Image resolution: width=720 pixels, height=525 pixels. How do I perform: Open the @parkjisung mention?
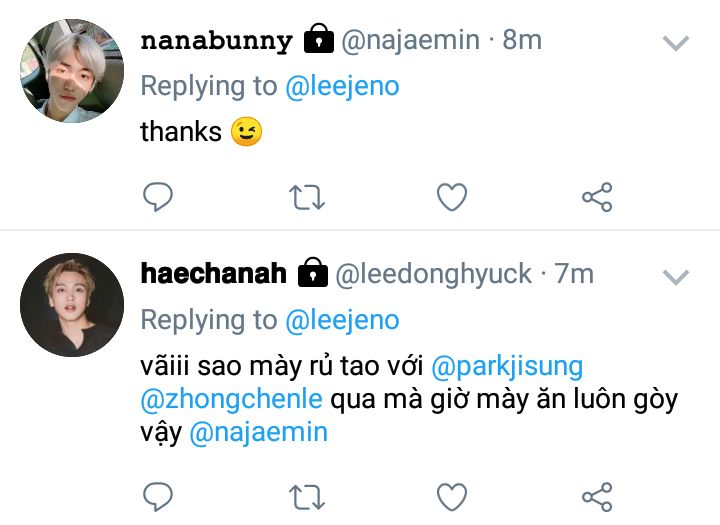(x=507, y=367)
